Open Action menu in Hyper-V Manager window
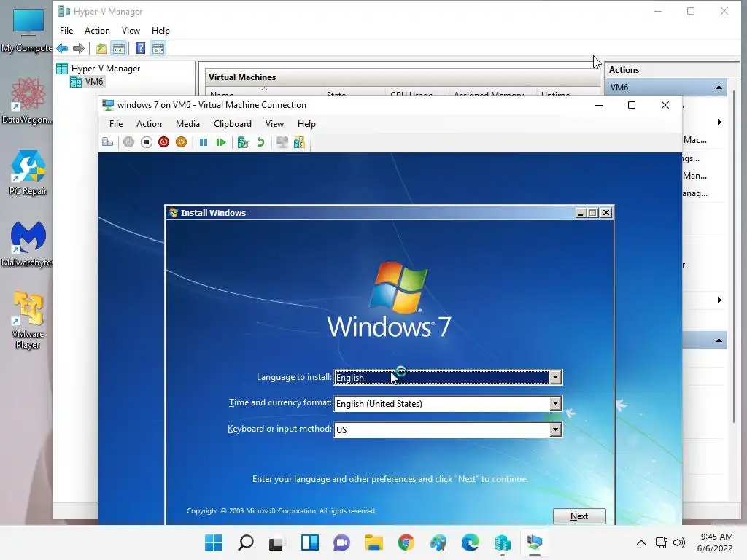Viewport: 747px width, 560px height. click(x=97, y=31)
